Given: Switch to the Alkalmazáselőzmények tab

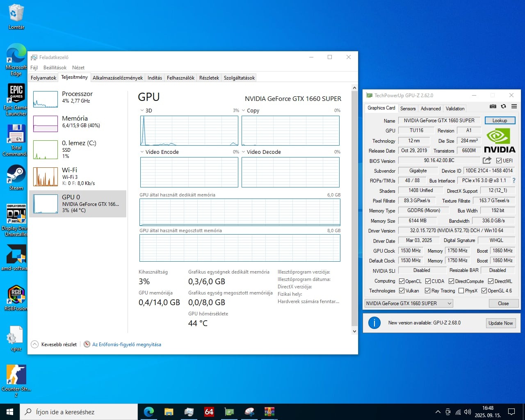Looking at the screenshot, I should tap(118, 78).
